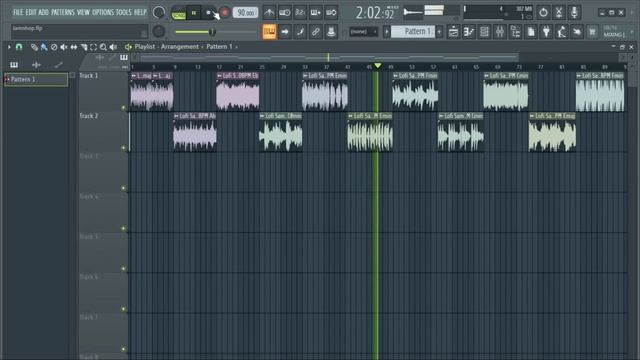Expand the pattern list arrow left of Pattern 1
Image resolution: width=640 pixels, height=360 pixels.
[387, 31]
